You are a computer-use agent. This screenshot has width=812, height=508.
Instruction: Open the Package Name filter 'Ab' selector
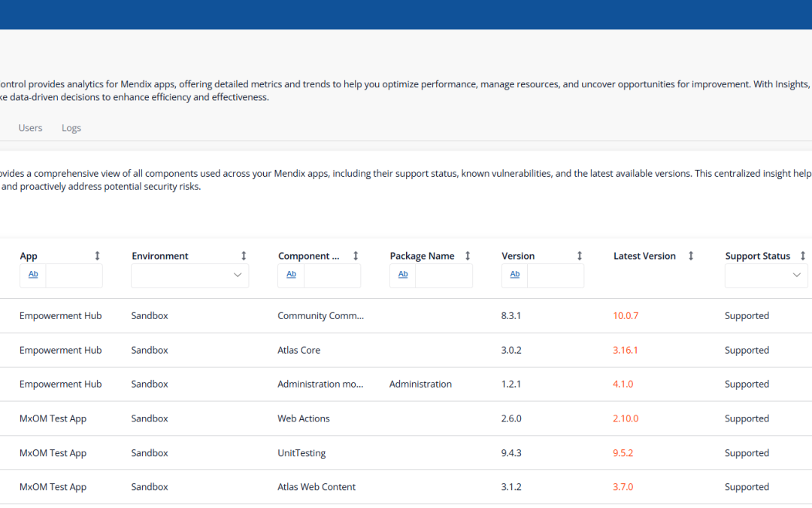403,275
